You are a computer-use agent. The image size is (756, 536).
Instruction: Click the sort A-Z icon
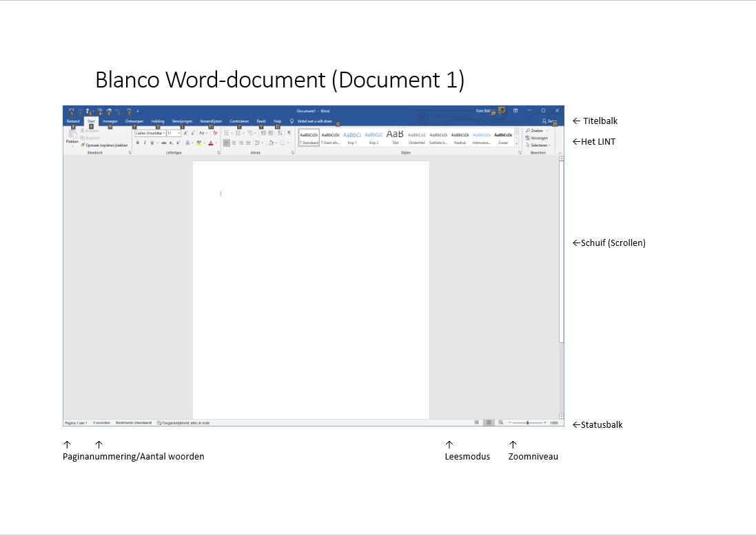280,133
